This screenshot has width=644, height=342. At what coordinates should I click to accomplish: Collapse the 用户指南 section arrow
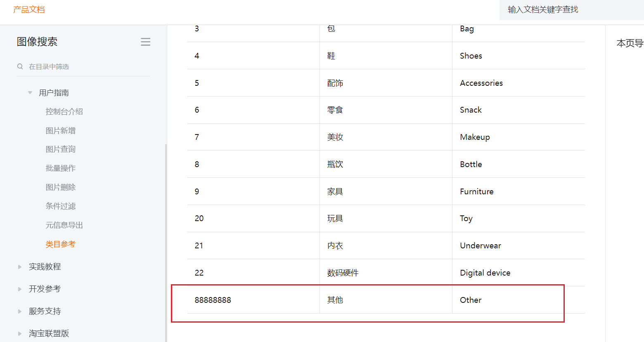(x=30, y=93)
